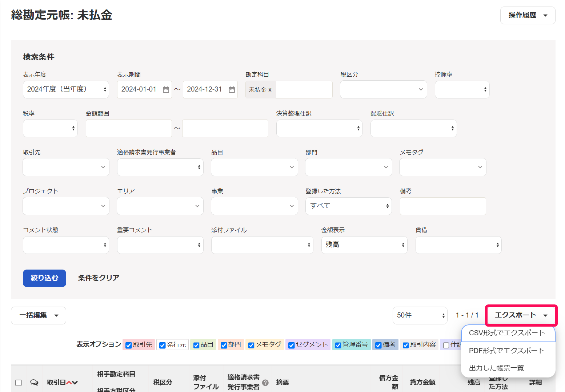Open the 登録した方法 dropdown showing すべて
Image resolution: width=565 pixels, height=392 pixels.
point(348,206)
